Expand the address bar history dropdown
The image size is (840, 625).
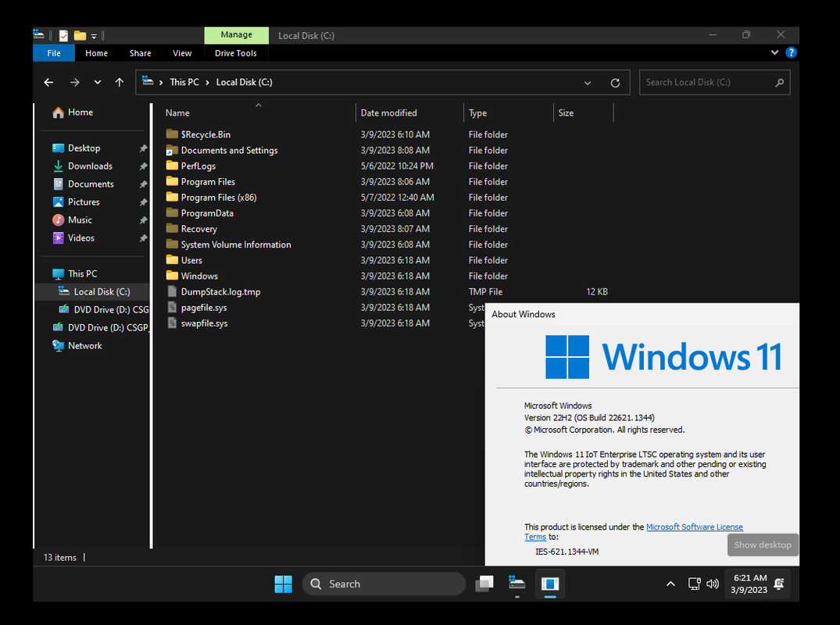[x=588, y=83]
